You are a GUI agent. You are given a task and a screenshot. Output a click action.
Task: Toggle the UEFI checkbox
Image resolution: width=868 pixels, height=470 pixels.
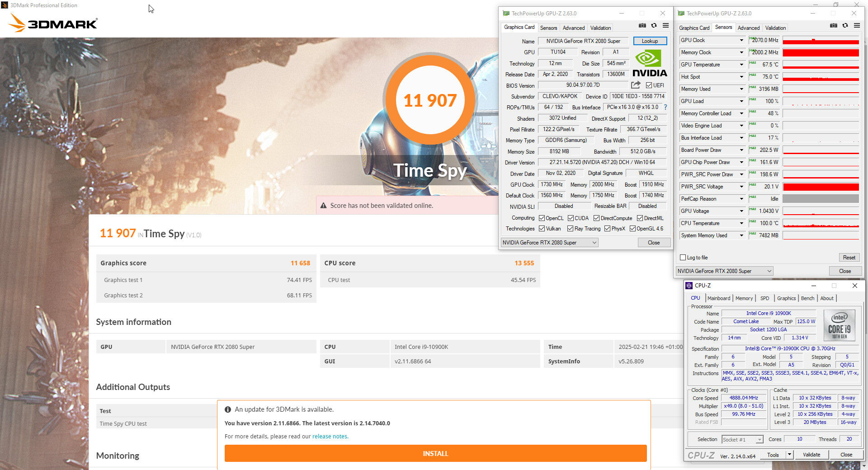[x=649, y=85]
